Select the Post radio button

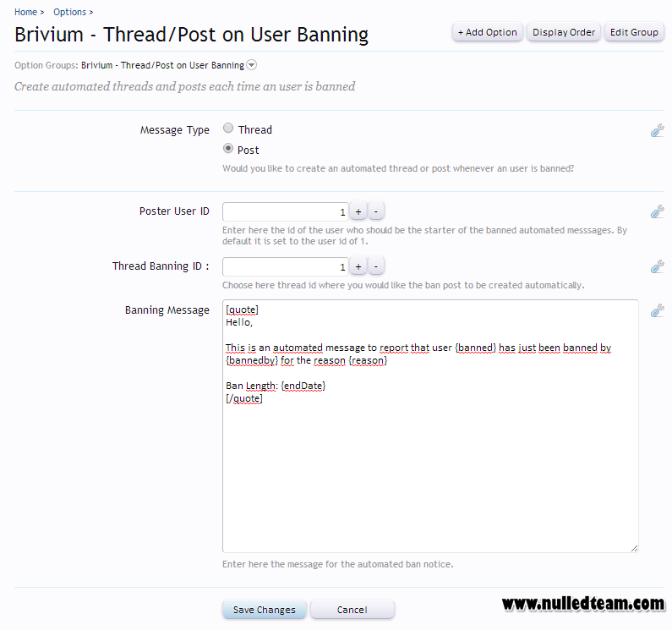(x=228, y=148)
